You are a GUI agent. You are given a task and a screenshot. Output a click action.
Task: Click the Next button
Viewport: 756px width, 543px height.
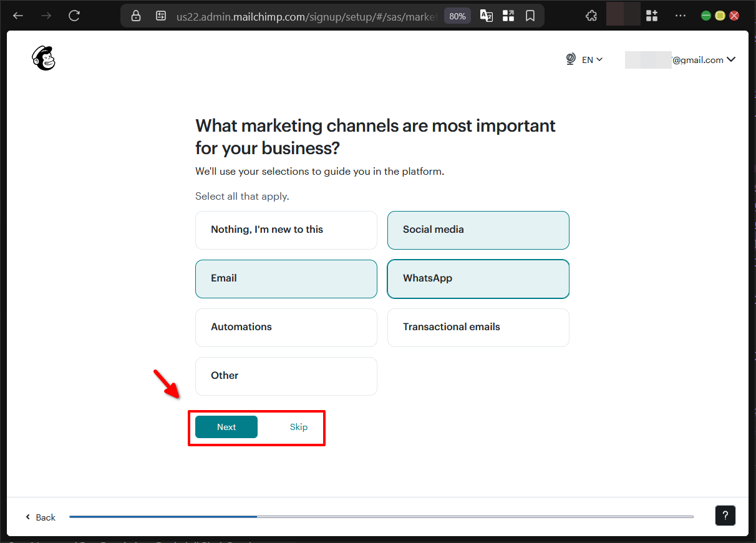click(226, 427)
